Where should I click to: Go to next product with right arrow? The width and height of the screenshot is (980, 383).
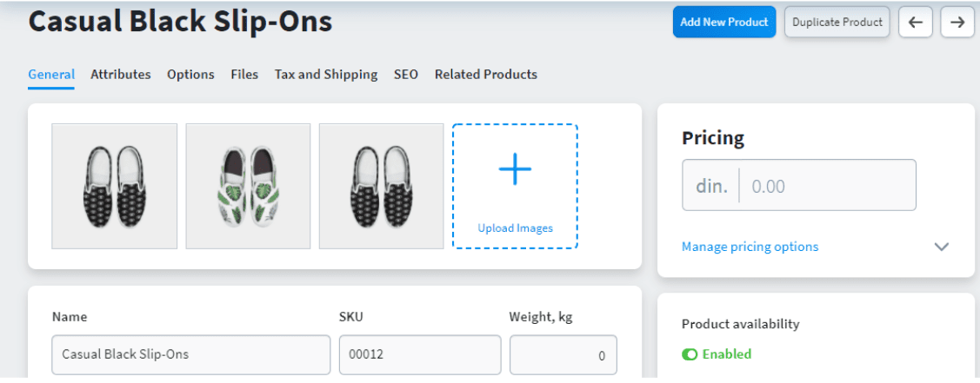pyautogui.click(x=957, y=23)
